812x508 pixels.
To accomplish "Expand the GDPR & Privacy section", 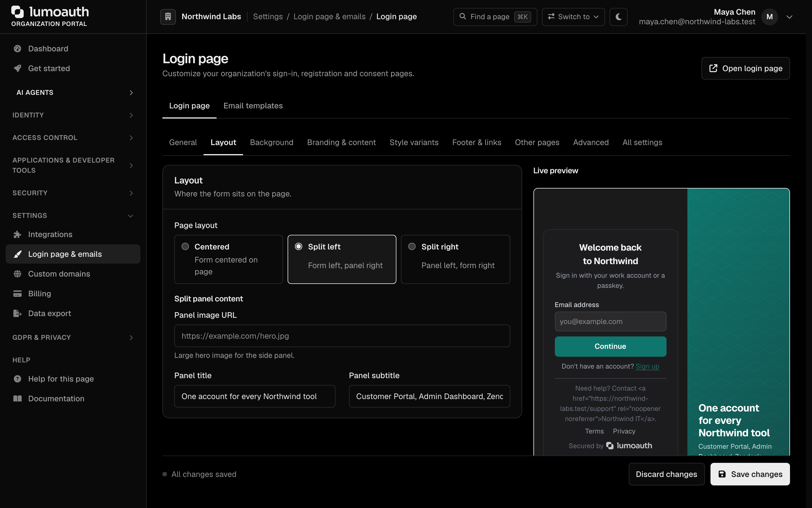I will [x=73, y=337].
